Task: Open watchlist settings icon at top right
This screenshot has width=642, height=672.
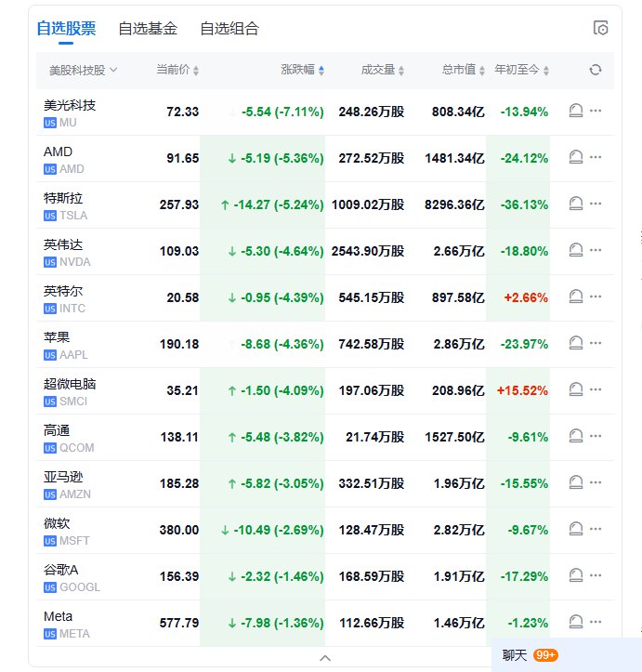Action: [x=600, y=28]
